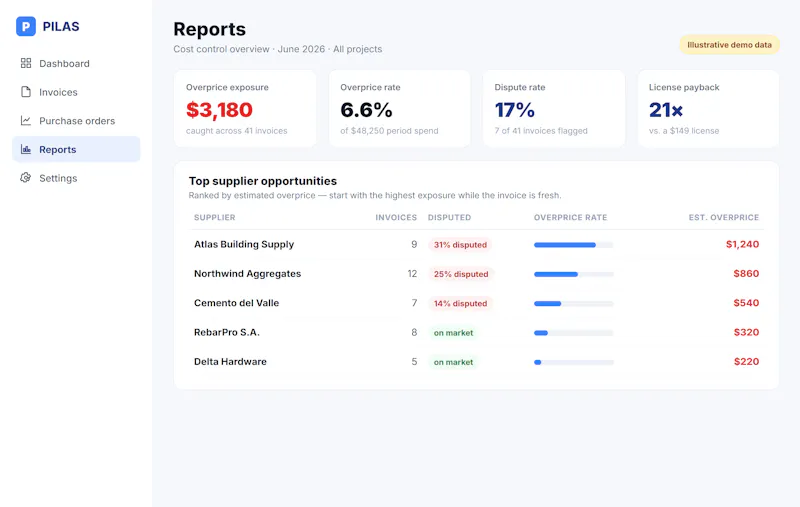This screenshot has height=507, width=800.
Task: Click the 14% disputed badge
Action: 460,303
